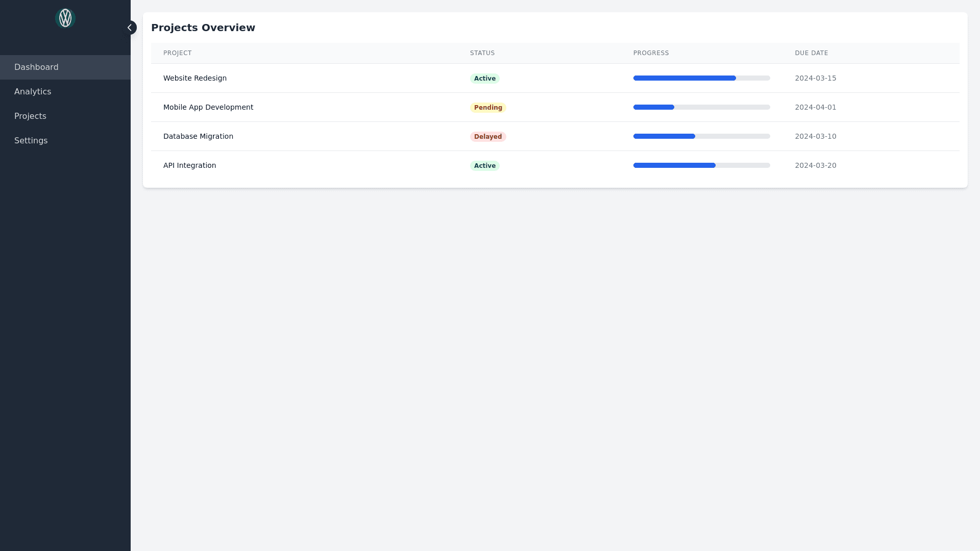980x551 pixels.
Task: Open the Database Migration project row
Action: [198, 136]
